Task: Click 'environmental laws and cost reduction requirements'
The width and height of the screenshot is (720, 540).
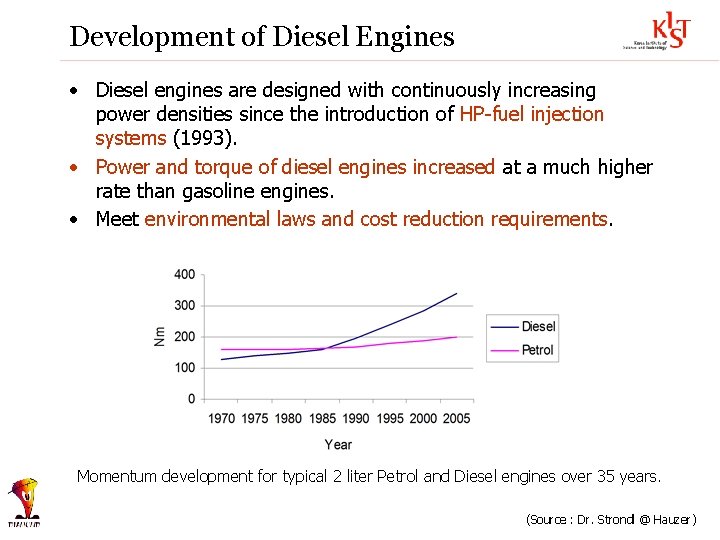Action: click(x=376, y=219)
